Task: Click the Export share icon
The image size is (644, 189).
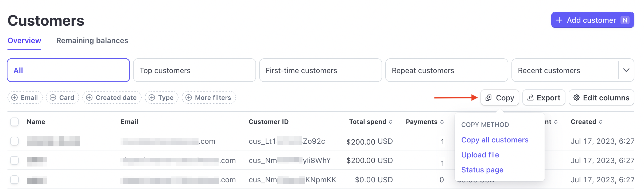Action: tap(530, 98)
